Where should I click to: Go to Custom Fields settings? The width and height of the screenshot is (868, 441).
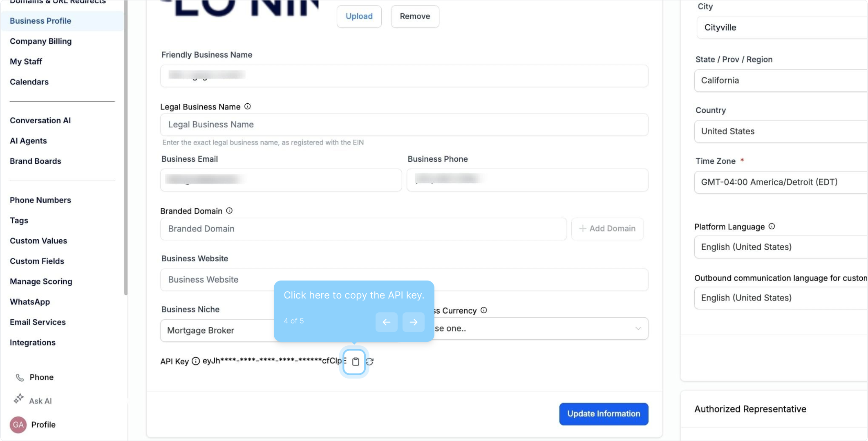(x=37, y=261)
